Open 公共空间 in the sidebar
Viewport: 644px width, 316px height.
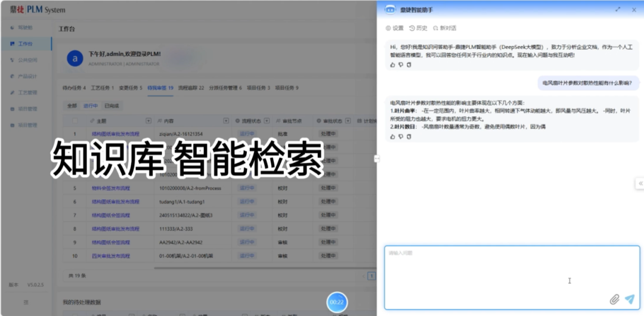24,60
